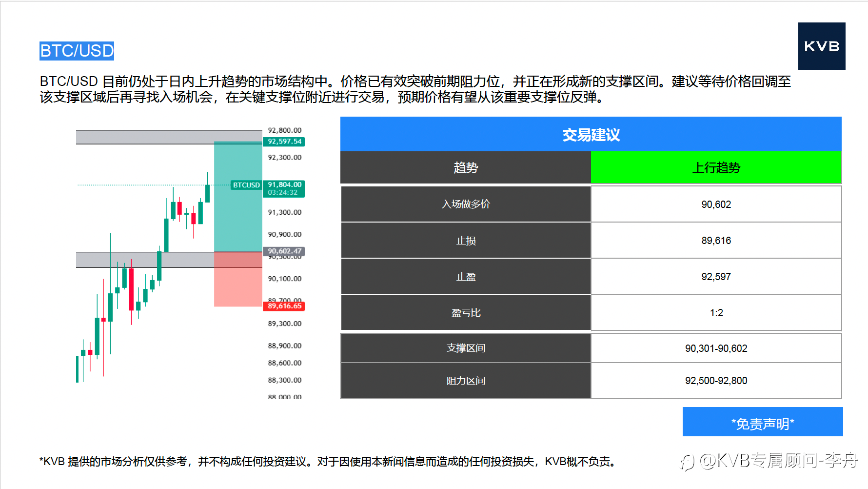This screenshot has width=868, height=489.
Task: Click the BTCUSD price tag on chart
Action: tap(246, 185)
